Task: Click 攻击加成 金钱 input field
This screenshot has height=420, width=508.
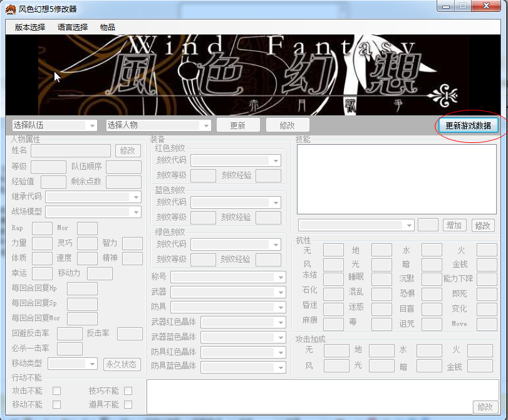Action: [x=480, y=366]
